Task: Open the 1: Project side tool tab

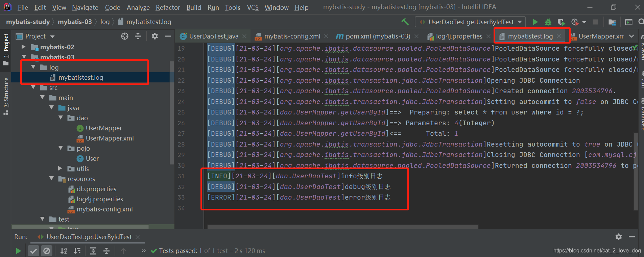Action: click(6, 49)
